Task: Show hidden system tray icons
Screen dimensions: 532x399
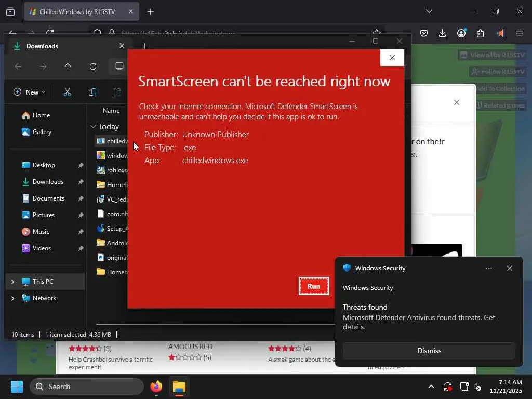Action: pos(431,387)
